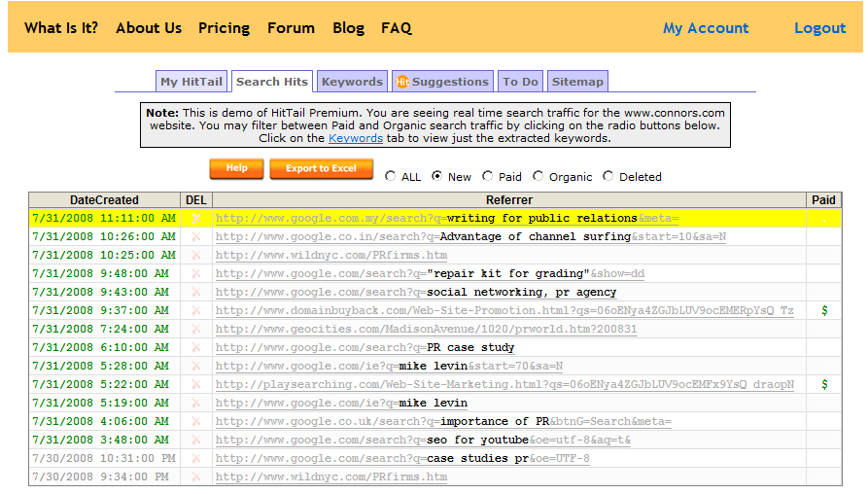Open the domainbuyback Web-Site-Promotion referrer link
The width and height of the screenshot is (868, 494).
click(504, 310)
